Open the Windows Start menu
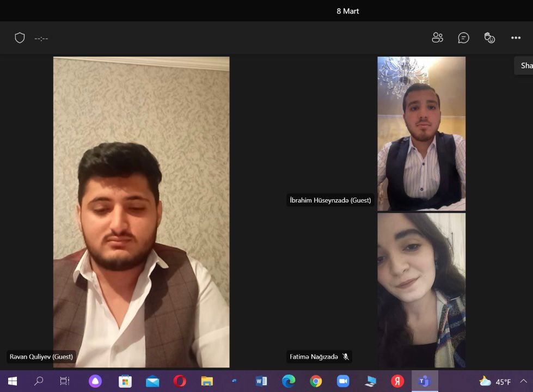533x392 pixels. 12,381
